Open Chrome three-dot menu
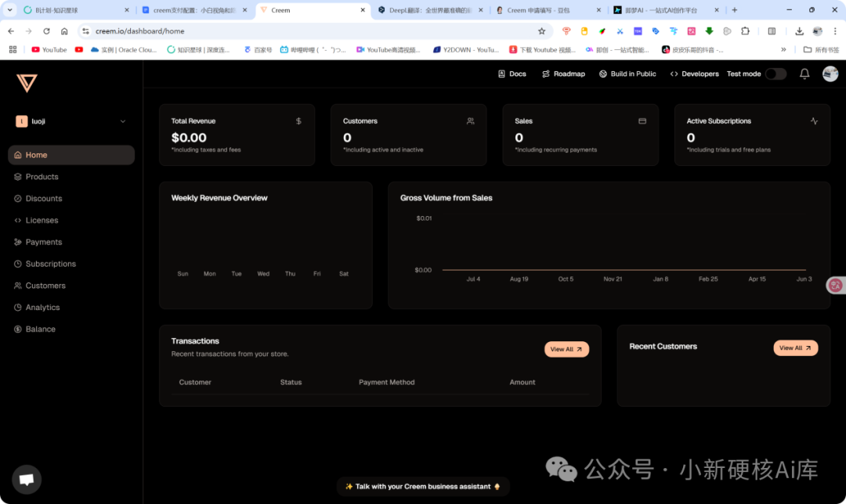 click(835, 31)
